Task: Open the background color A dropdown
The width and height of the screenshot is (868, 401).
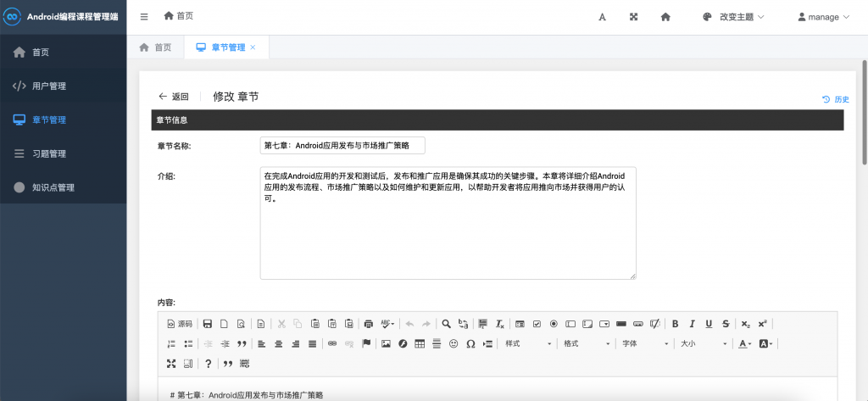Action: point(766,344)
